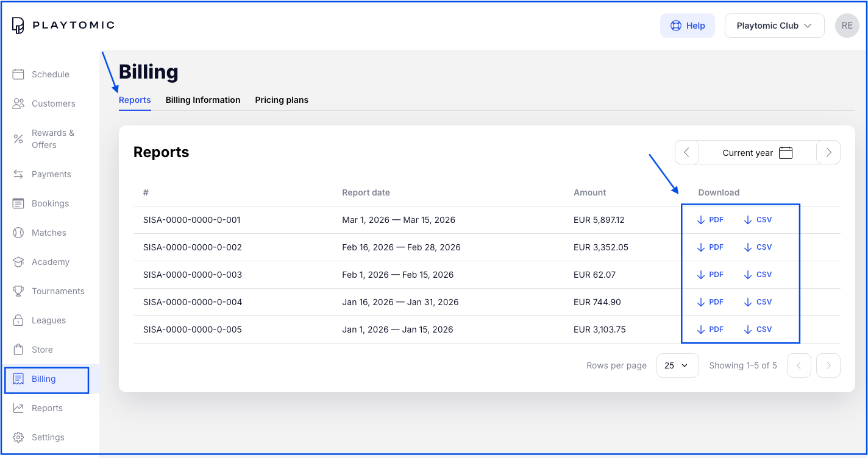This screenshot has height=458, width=868.
Task: Open Tournaments via trophy icon
Action: click(18, 291)
